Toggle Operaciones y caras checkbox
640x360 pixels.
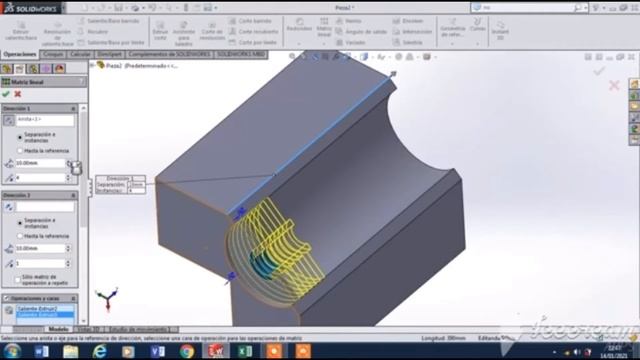pyautogui.click(x=6, y=298)
